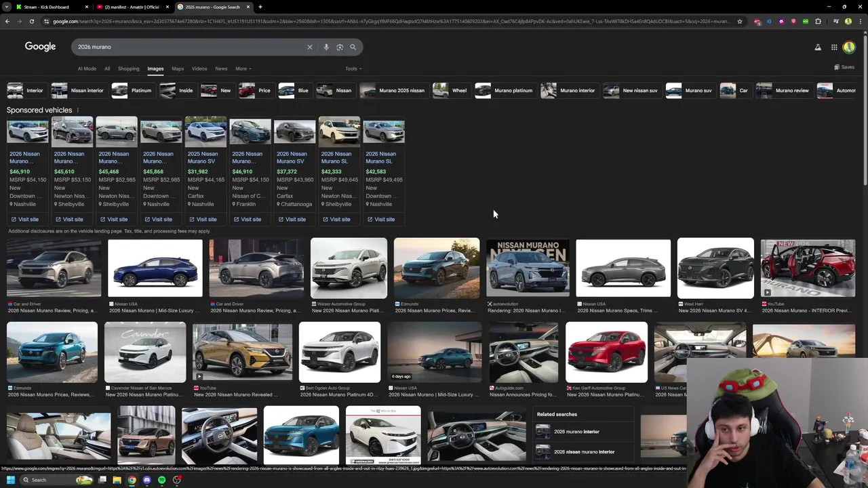Open the $45,610 Shelbyville sponsored car thumbnail
Viewport: 868px width, 488px height.
(72, 131)
